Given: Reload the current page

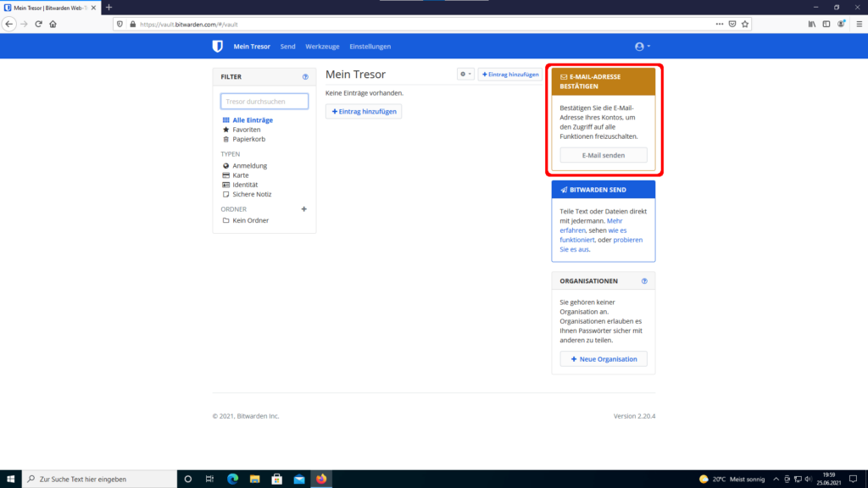Looking at the screenshot, I should pos(38,25).
